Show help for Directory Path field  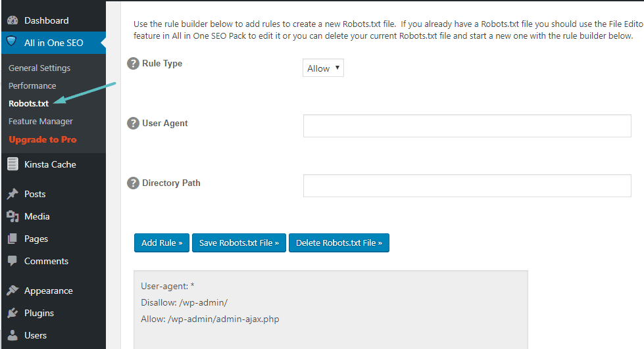click(133, 183)
